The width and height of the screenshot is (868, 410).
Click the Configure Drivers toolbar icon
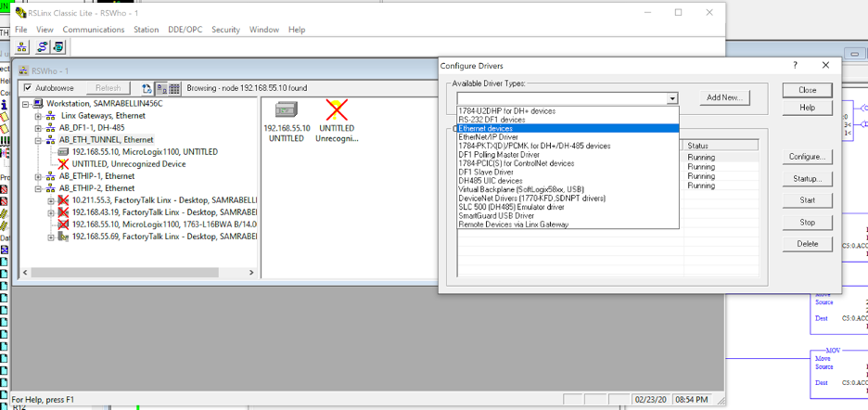[x=42, y=46]
